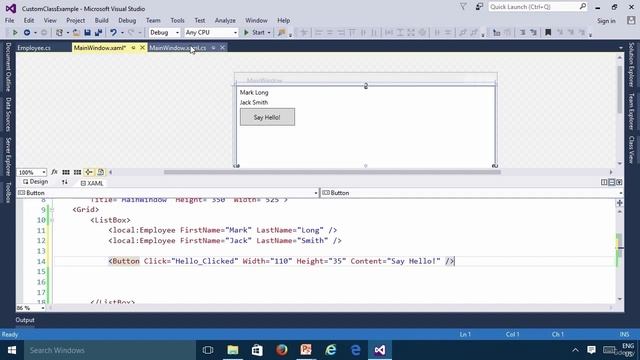Click the Undo arrow icon
This screenshot has height=360, width=640.
click(x=113, y=32)
